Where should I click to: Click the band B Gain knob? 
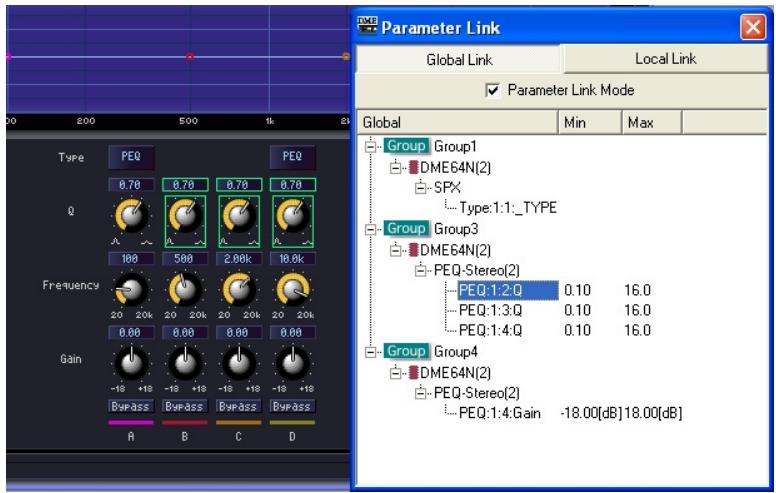185,363
